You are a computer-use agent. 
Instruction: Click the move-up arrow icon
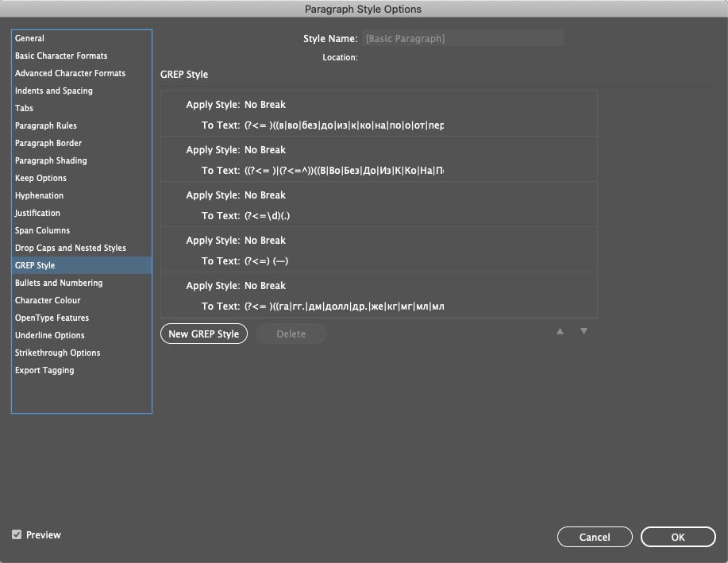pos(560,331)
